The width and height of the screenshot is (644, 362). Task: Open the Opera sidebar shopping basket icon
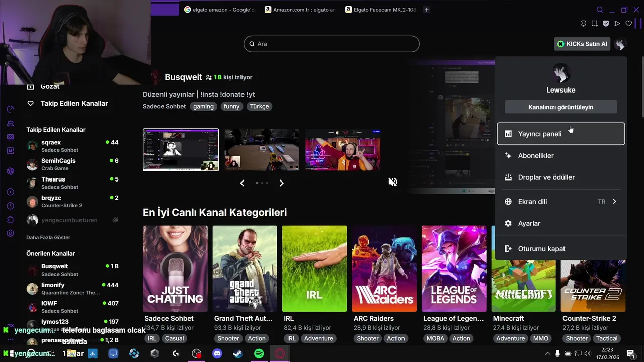click(x=11, y=123)
